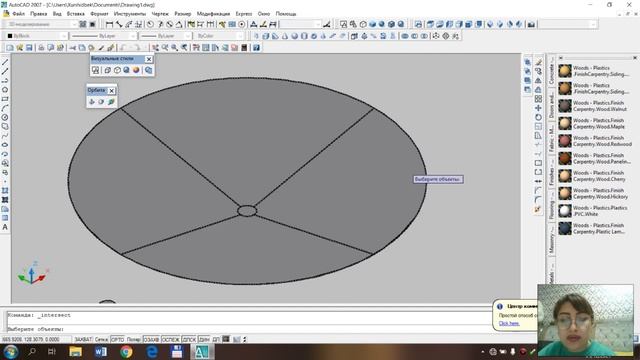The image size is (640, 360).
Task: Click the cylinder solid icon in modeling toolbar
Action: pos(304,36)
